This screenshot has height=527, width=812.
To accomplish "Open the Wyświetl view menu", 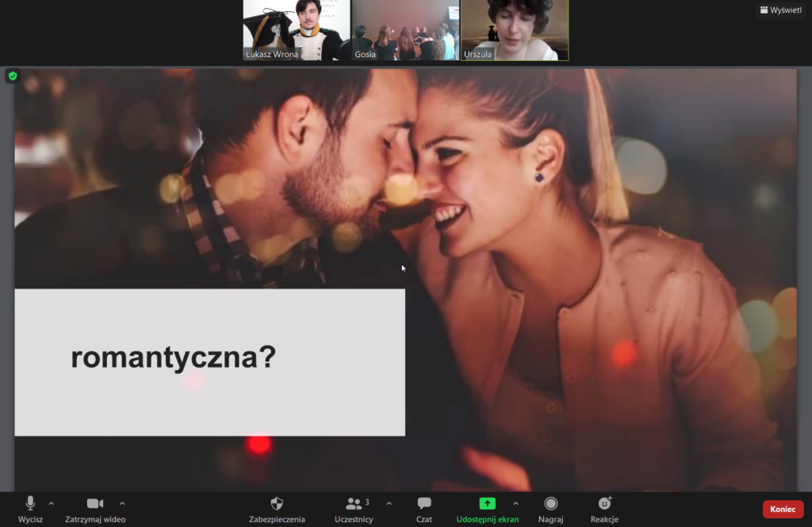I will (780, 10).
